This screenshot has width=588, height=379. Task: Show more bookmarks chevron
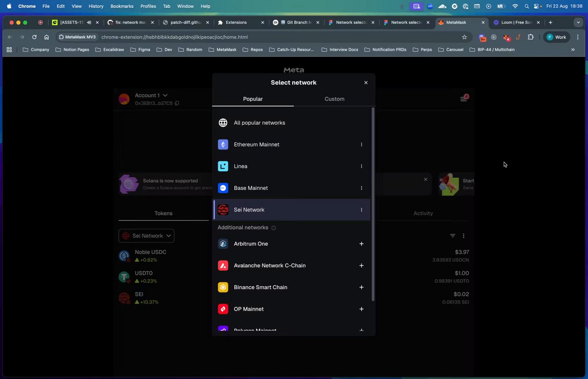click(573, 50)
